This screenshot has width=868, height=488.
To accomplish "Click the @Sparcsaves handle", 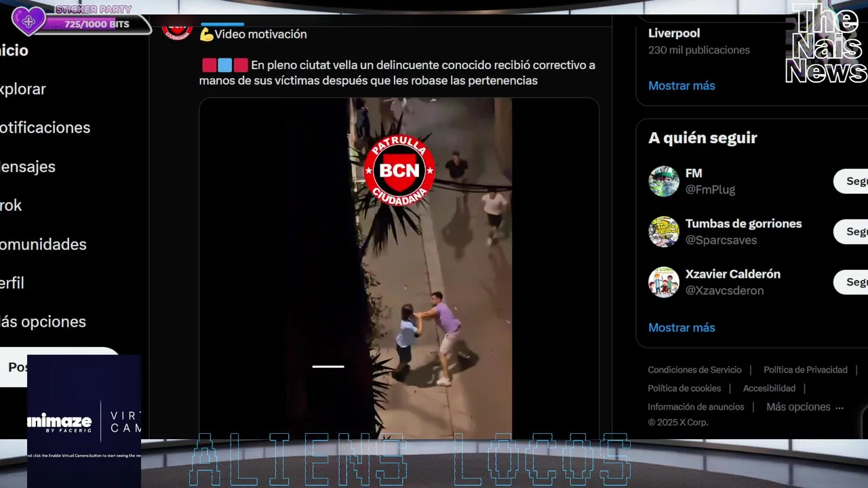I will pos(721,240).
